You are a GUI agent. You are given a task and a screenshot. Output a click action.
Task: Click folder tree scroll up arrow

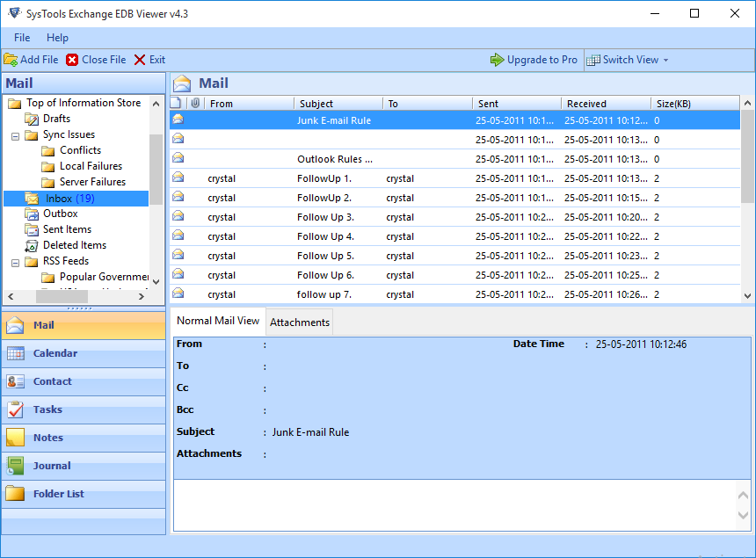[x=156, y=104]
